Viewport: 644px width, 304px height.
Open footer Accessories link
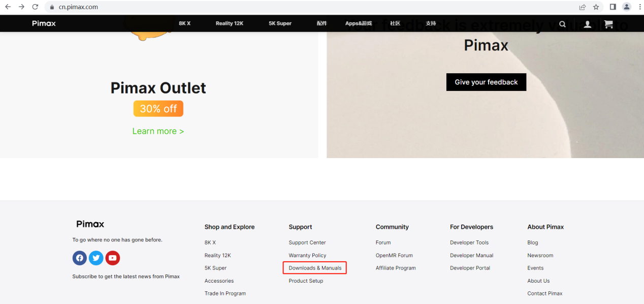(x=219, y=281)
